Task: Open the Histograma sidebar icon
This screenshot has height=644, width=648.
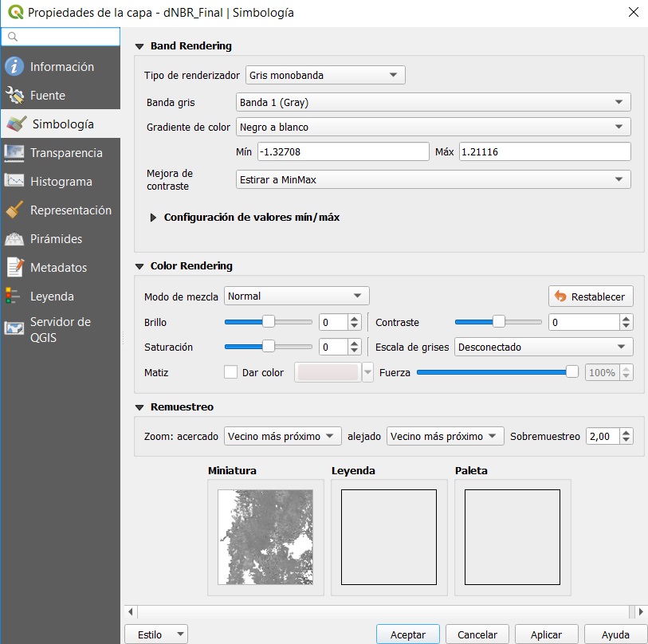Action: [14, 182]
